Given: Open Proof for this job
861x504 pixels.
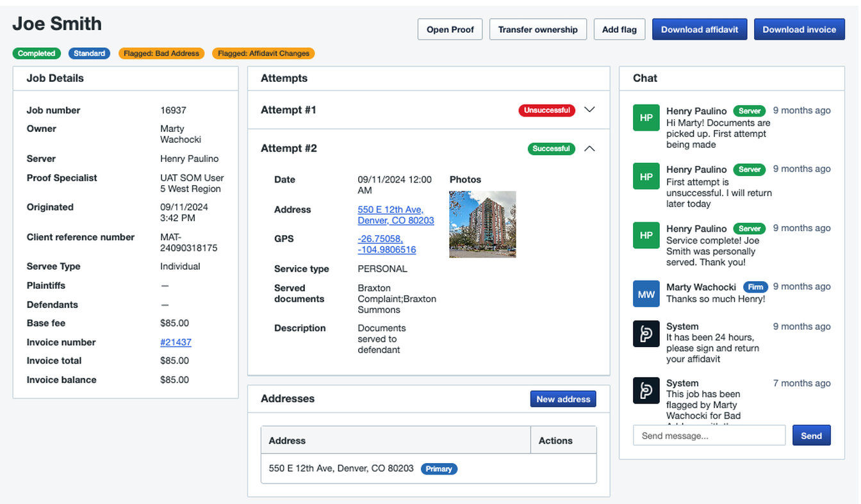Looking at the screenshot, I should 450,29.
